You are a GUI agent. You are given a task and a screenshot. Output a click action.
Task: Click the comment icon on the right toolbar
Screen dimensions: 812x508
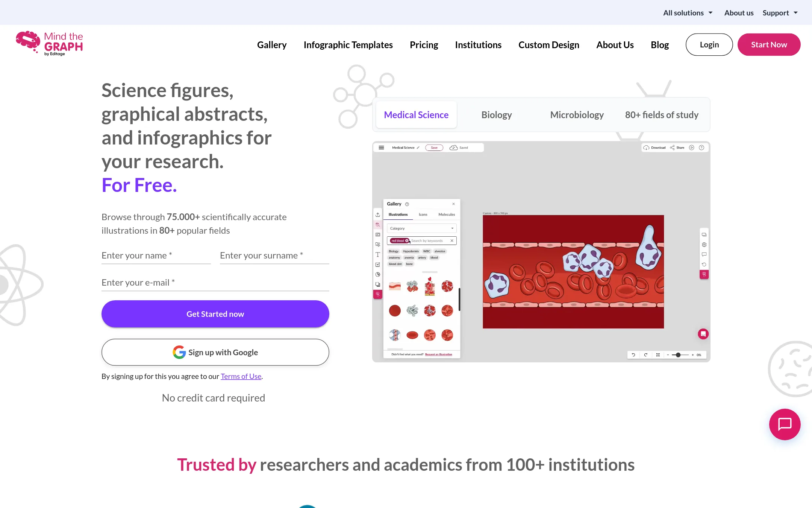point(704,254)
